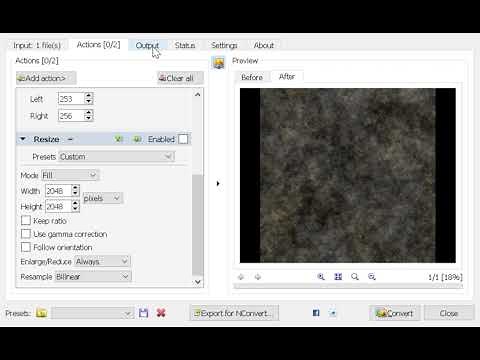
Task: Click the actions list scrollbar thumb
Action: click(197, 225)
